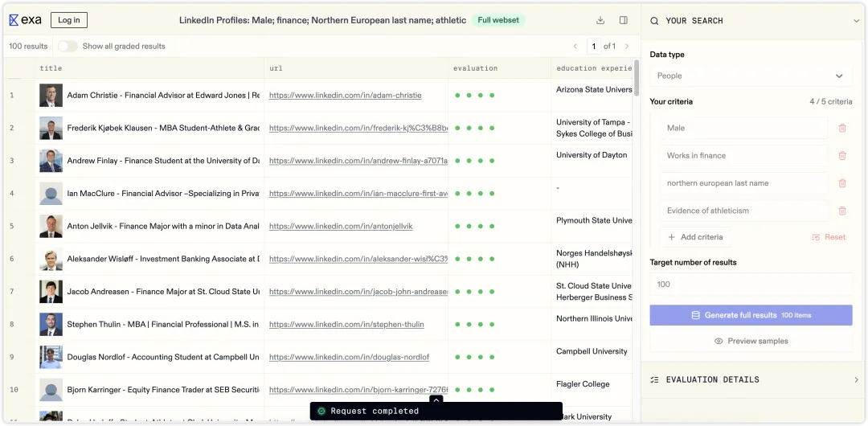The image size is (868, 426).
Task: Open stephen-thulin LinkedIn link
Action: pyautogui.click(x=346, y=324)
